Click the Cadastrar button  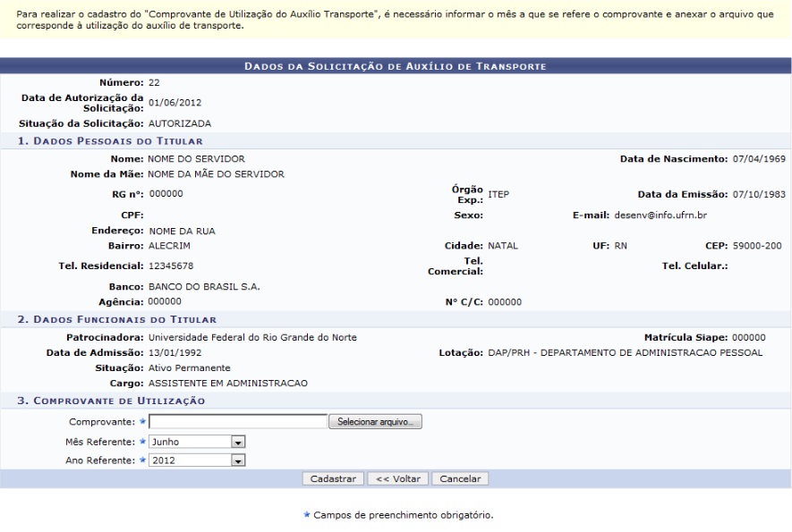click(333, 479)
